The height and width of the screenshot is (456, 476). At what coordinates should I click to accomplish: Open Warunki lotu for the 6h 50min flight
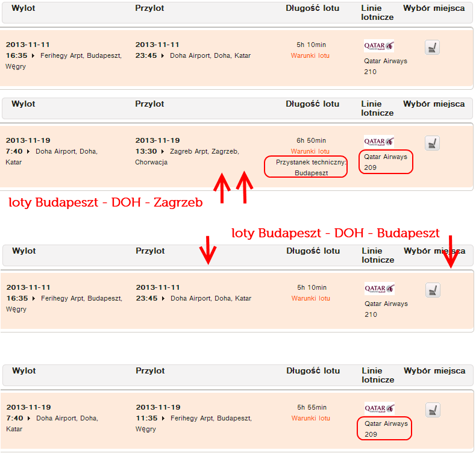(x=310, y=151)
